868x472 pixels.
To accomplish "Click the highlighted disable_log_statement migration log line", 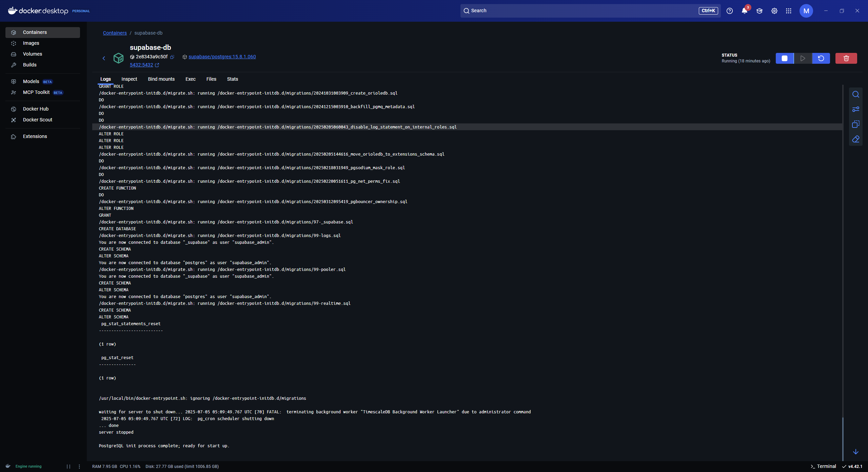I will (x=467, y=127).
